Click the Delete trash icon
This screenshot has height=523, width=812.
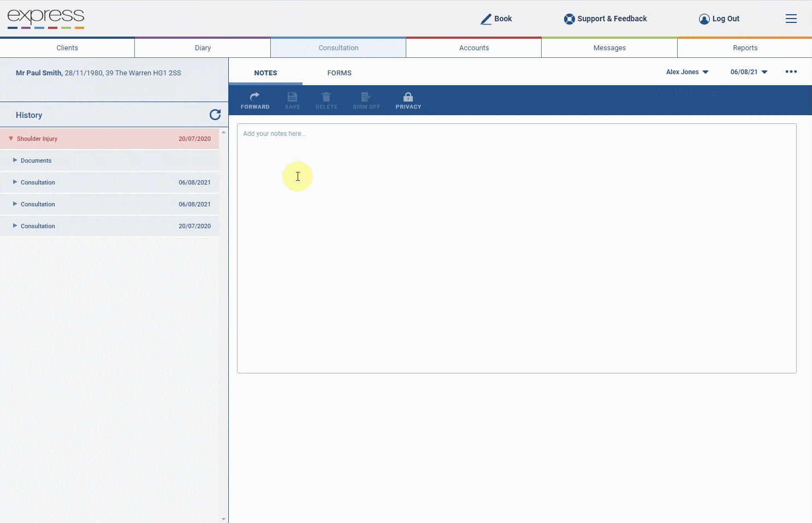tap(326, 97)
